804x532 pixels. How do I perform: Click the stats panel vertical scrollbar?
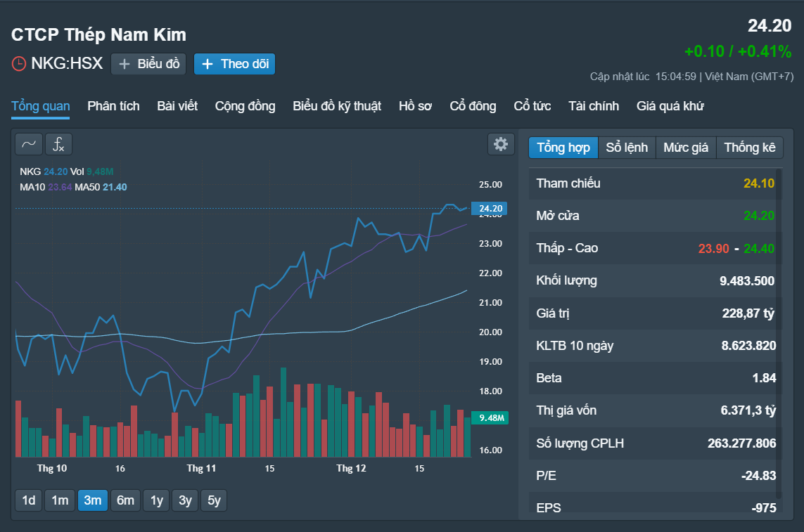(779, 333)
